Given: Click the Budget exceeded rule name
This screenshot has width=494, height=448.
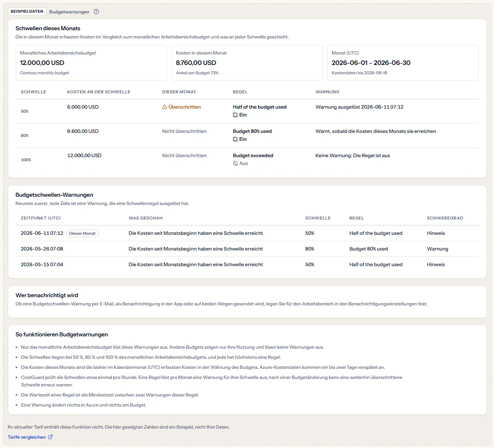Looking at the screenshot, I should (253, 156).
